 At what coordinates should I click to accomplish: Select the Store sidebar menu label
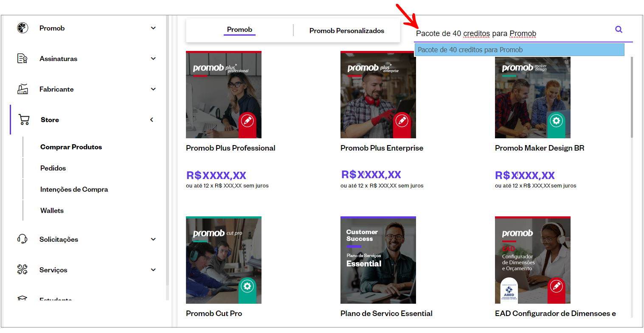click(x=50, y=120)
